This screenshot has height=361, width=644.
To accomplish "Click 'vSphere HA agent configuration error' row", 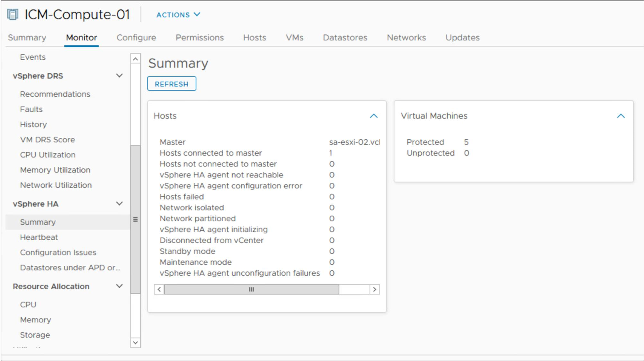I will pos(270,186).
